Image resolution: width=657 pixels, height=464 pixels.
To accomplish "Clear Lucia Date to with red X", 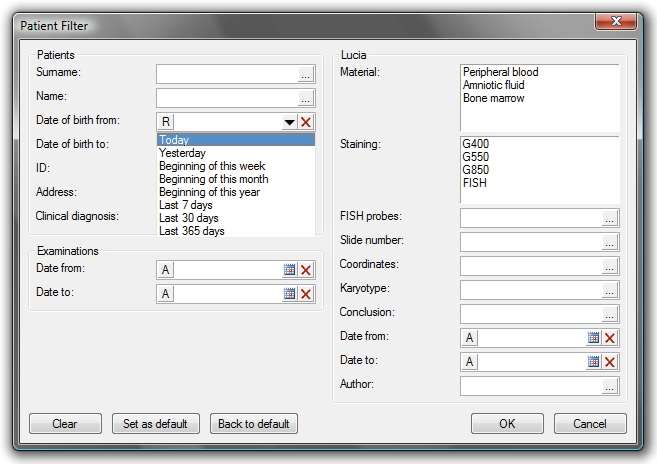I will tap(610, 361).
